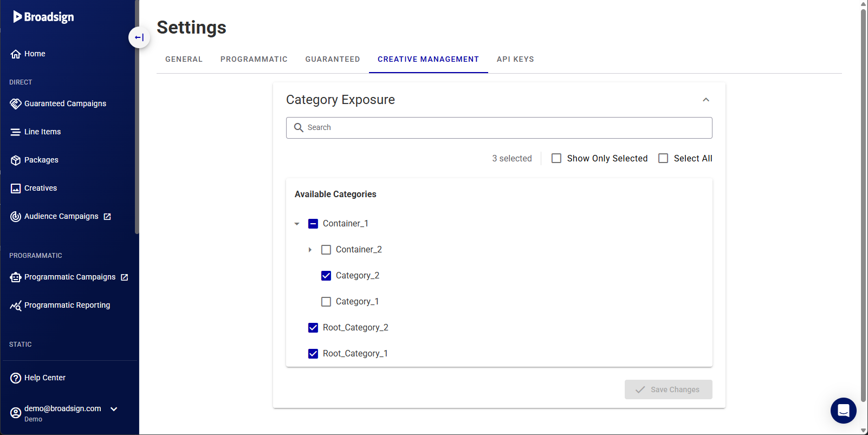Open the API Keys tab
Viewport: 868px width, 435px height.
click(x=515, y=59)
